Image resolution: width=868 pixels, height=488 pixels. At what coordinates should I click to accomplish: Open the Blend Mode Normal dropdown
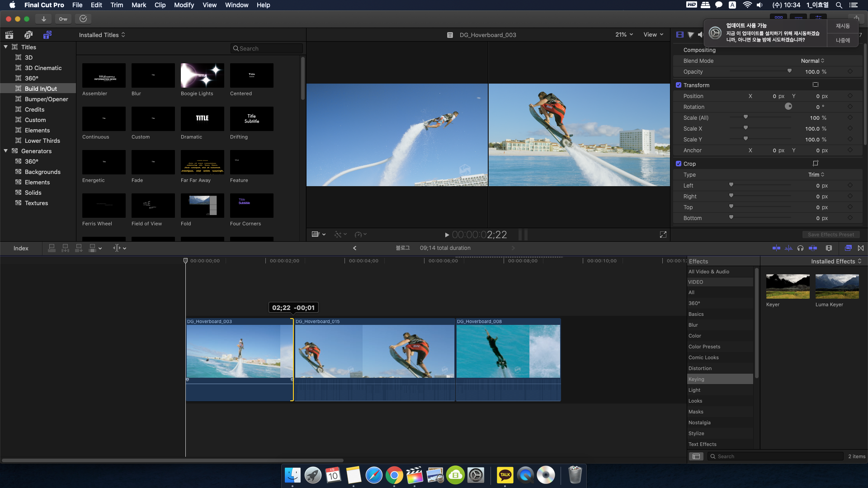[x=812, y=61]
